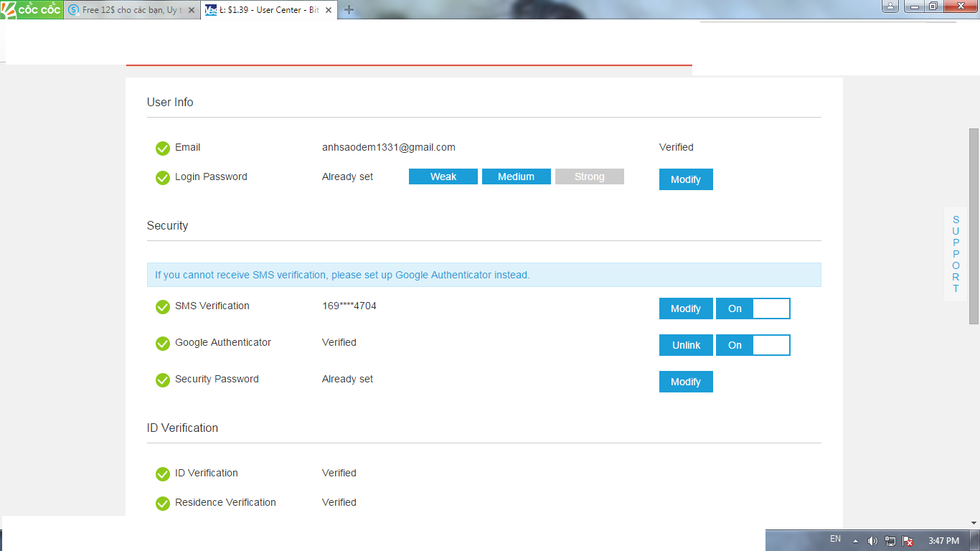This screenshot has height=551, width=980.
Task: Click the ID Verification section heading
Action: 182,428
